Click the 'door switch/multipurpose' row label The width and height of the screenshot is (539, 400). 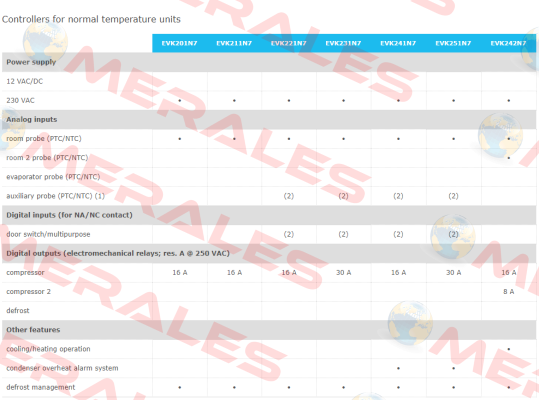48,234
